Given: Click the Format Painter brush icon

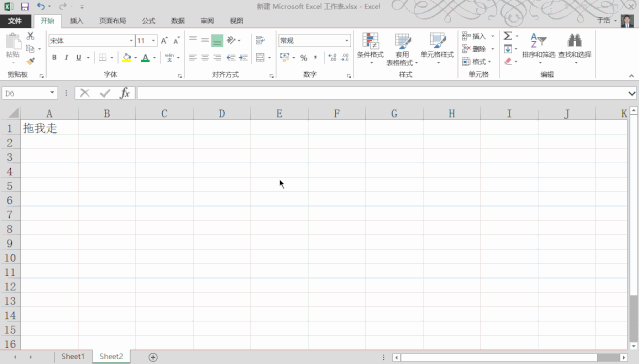Looking at the screenshot, I should 30,62.
